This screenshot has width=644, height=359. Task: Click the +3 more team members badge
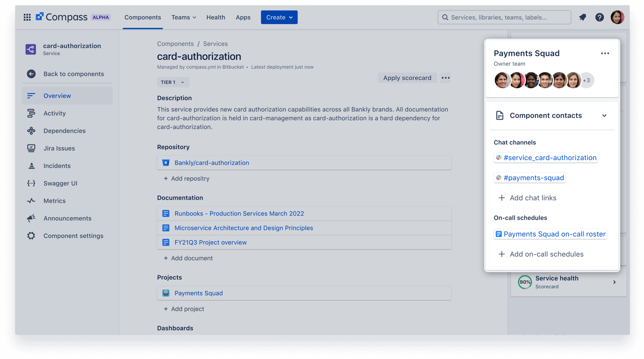(587, 80)
